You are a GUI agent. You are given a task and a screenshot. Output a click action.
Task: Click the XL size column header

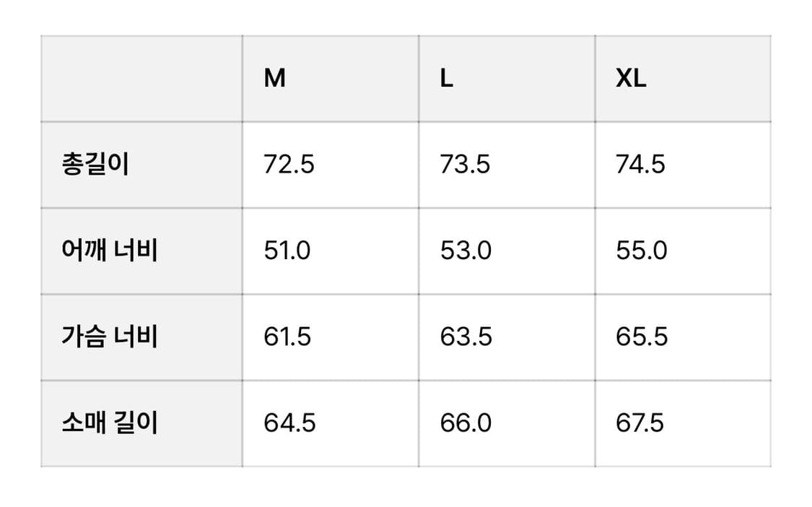coord(631,79)
